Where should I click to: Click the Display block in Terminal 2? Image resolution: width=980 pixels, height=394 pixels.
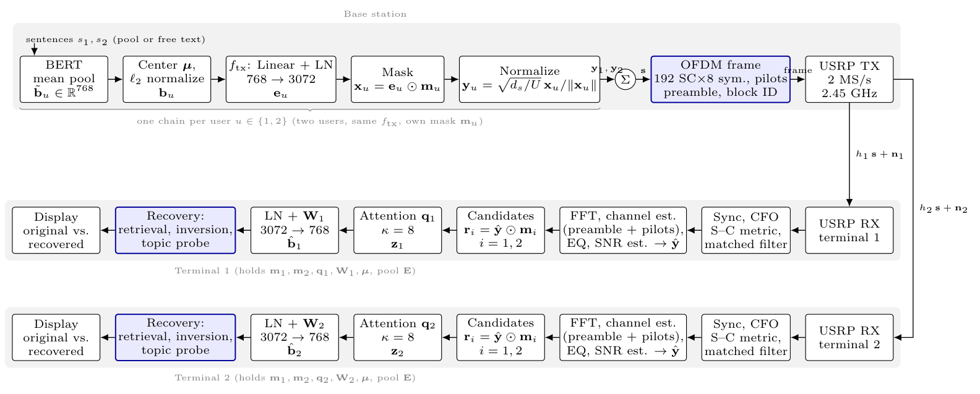[56, 337]
